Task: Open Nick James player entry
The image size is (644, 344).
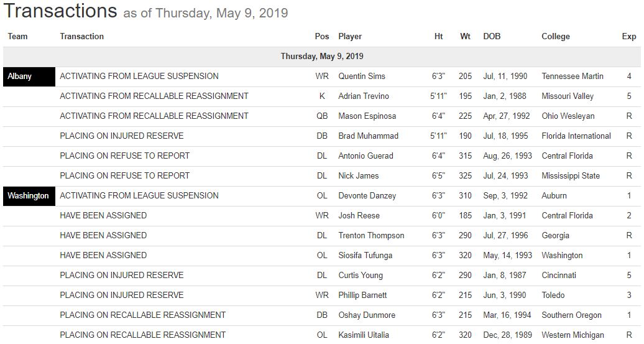Action: pos(359,176)
